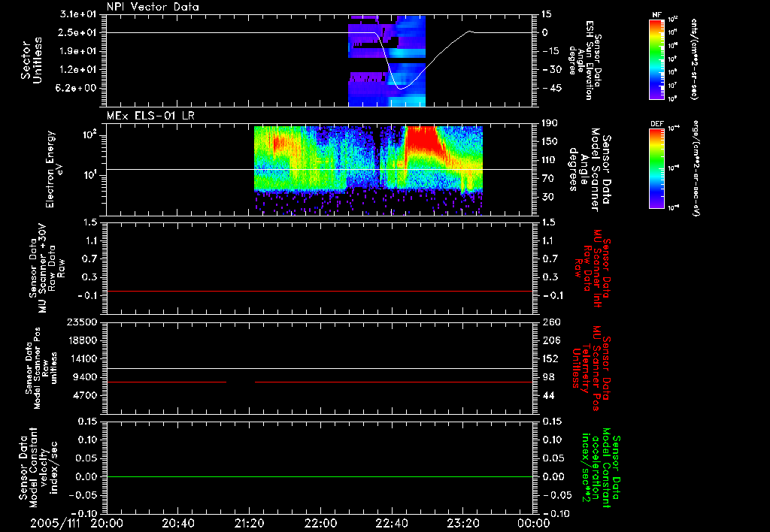Select the 'MU Scanner +30V Raw Data' axis title
This screenshot has height=532, width=770.
click(47, 268)
